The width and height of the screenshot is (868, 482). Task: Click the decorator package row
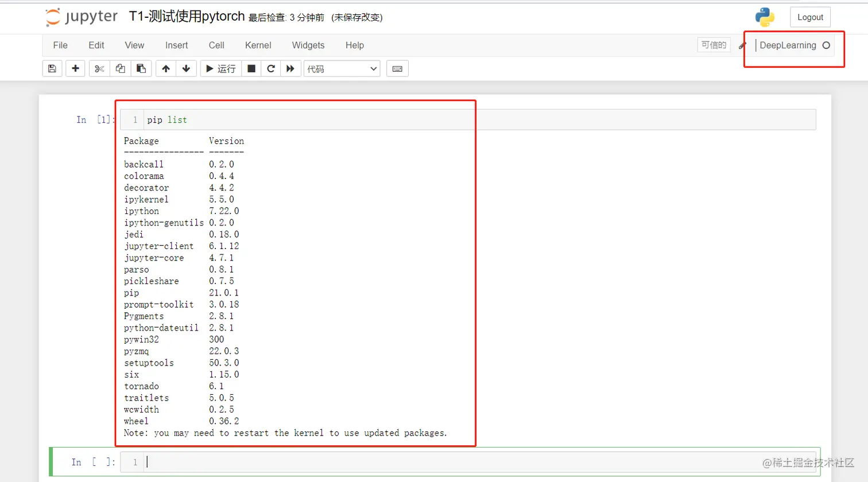[x=179, y=188]
